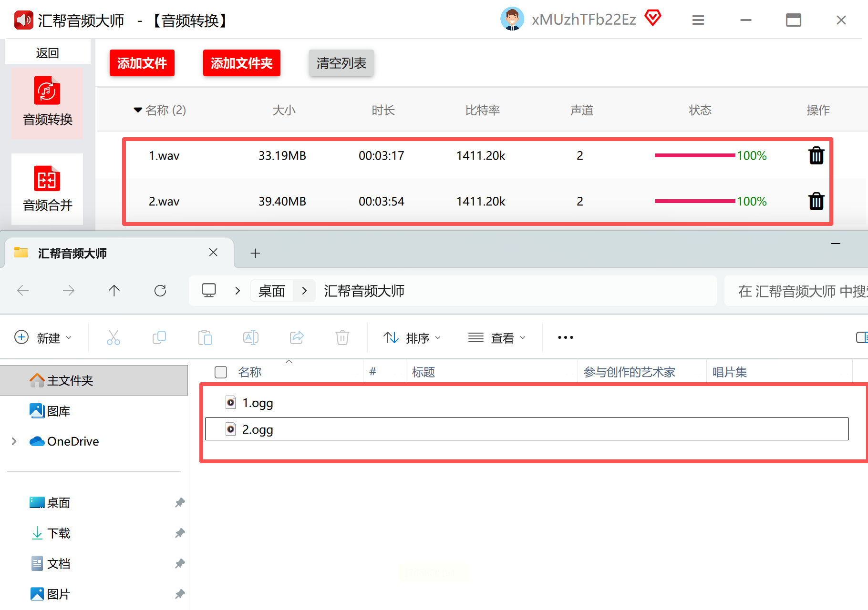Viewport: 868px width, 610px height.
Task: Select the 2.ogg file in the list
Action: click(258, 429)
